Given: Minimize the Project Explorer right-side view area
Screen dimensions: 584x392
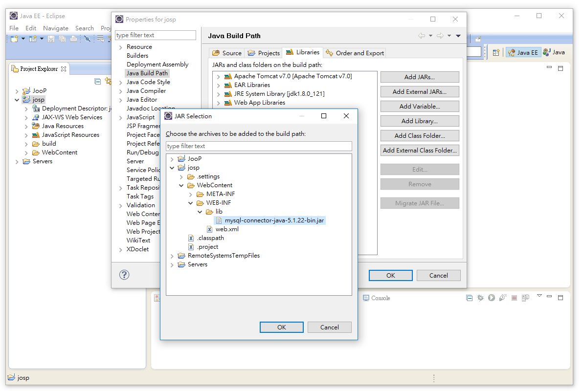Looking at the screenshot, I should pos(549,67).
